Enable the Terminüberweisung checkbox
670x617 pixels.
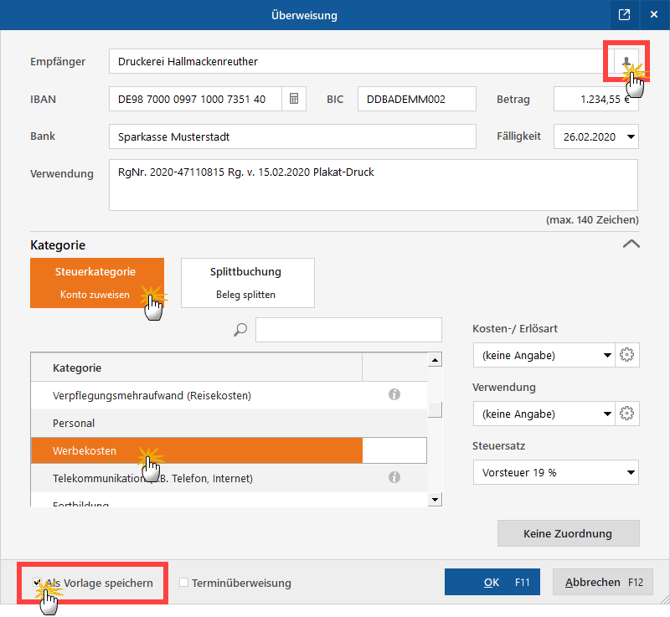(x=184, y=583)
